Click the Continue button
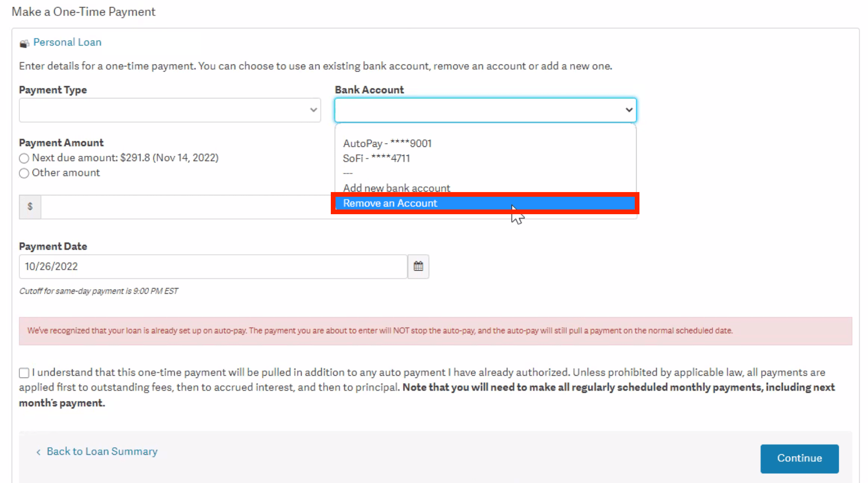Screen dimensions: 868x483 (x=799, y=458)
